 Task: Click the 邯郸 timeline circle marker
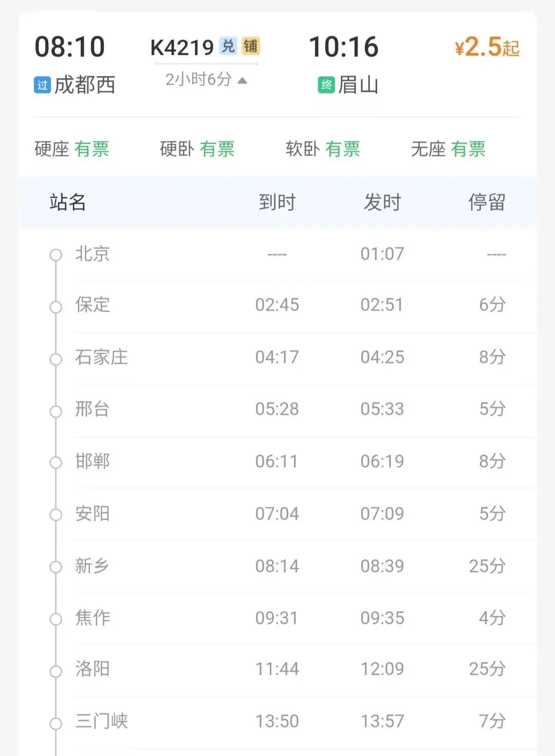pos(55,463)
